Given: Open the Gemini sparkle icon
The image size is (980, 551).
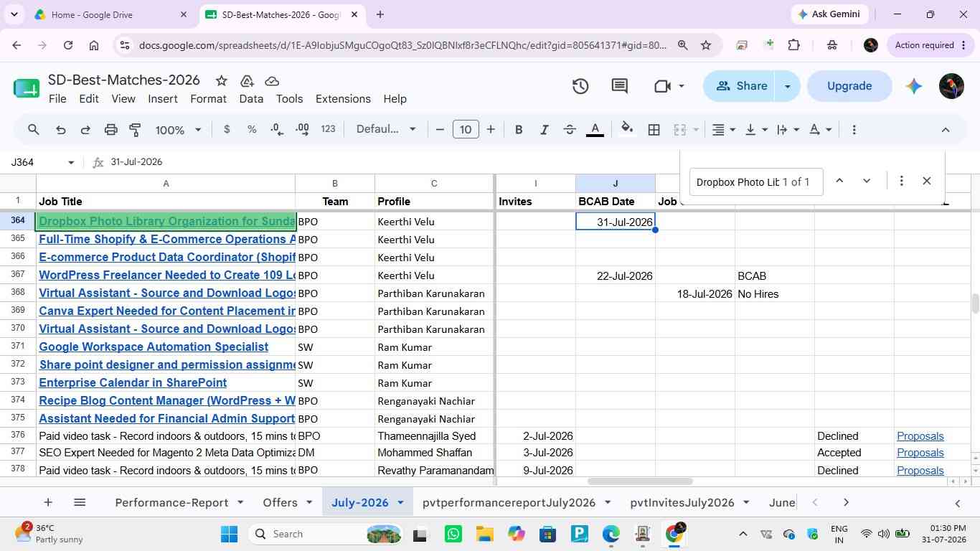Looking at the screenshot, I should pos(913,86).
